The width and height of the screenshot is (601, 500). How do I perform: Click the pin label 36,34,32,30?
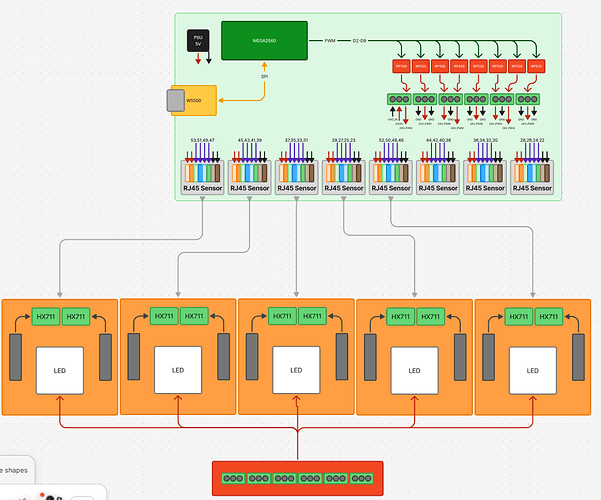point(485,140)
